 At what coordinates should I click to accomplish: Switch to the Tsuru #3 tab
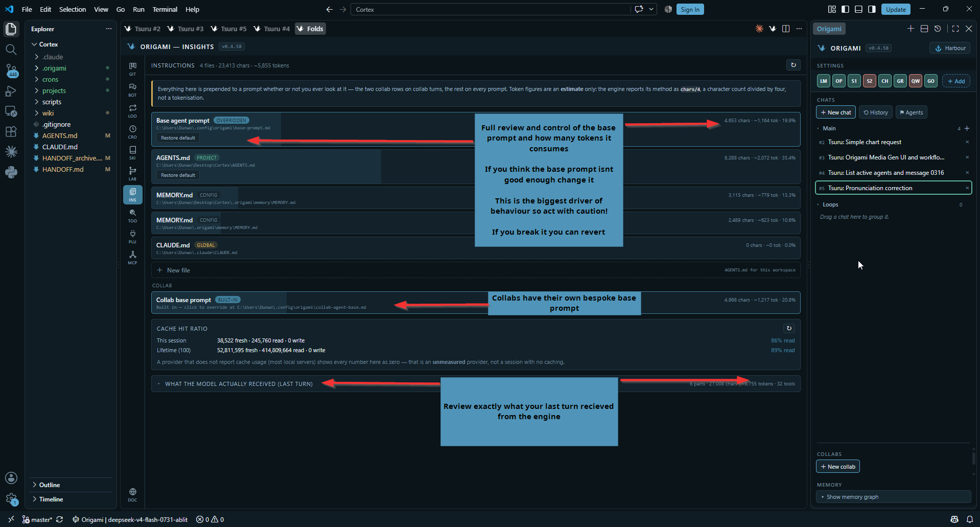coord(186,29)
